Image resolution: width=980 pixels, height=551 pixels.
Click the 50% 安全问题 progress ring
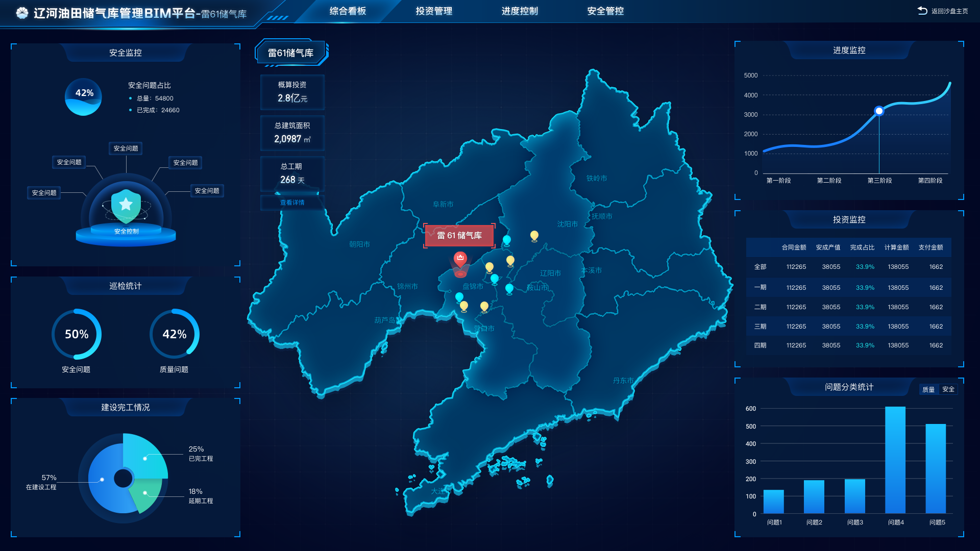tap(77, 334)
